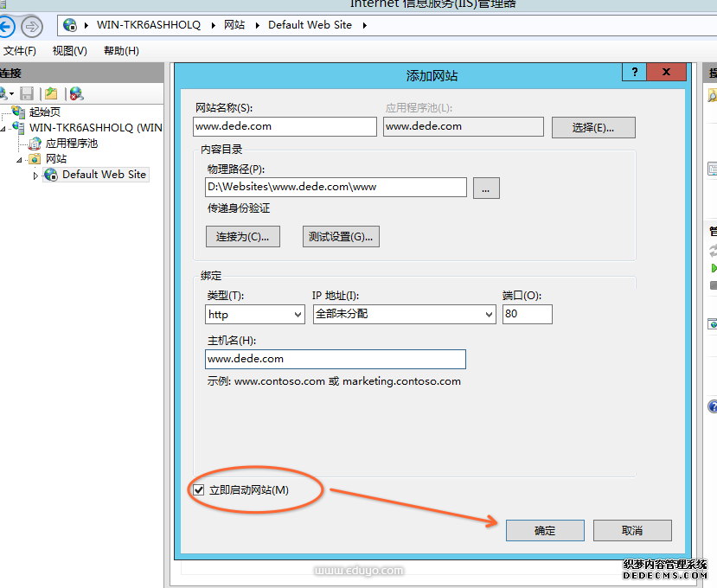Click the Back navigation arrow button

(5, 26)
